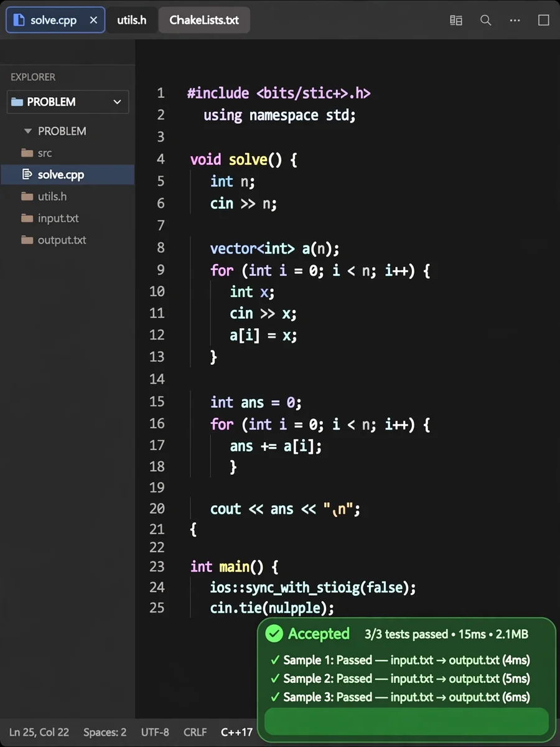Open the split editor layout icon
Screen dimensions: 560x747
click(456, 20)
